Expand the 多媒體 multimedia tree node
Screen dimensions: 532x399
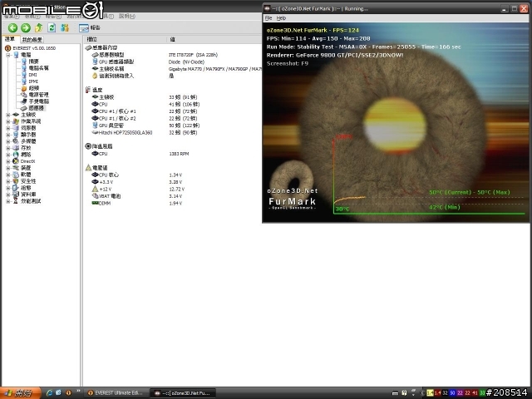pyautogui.click(x=8, y=141)
